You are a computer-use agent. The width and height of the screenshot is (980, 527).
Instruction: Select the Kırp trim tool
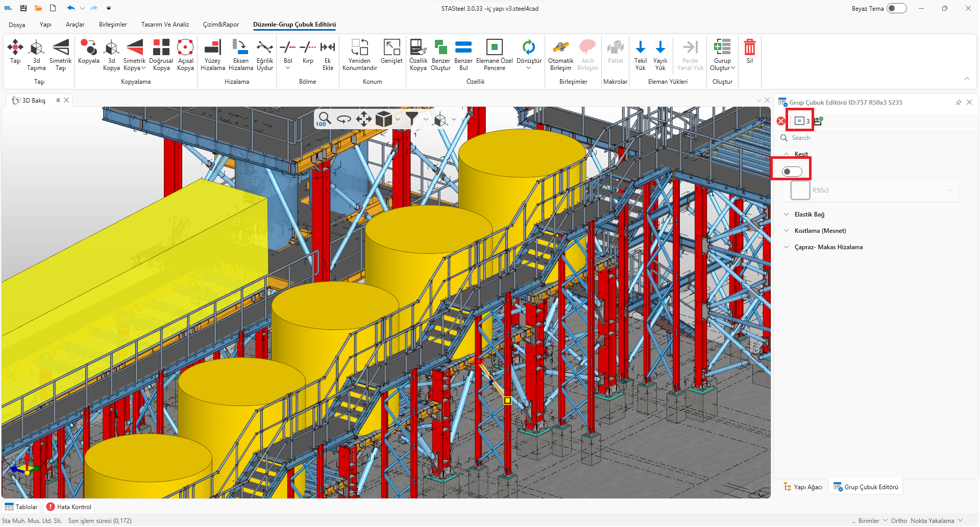308,49
